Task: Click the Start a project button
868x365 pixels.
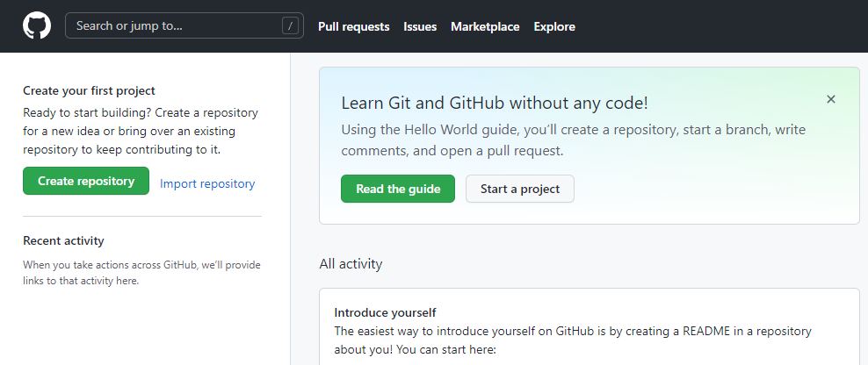Action: [x=520, y=189]
